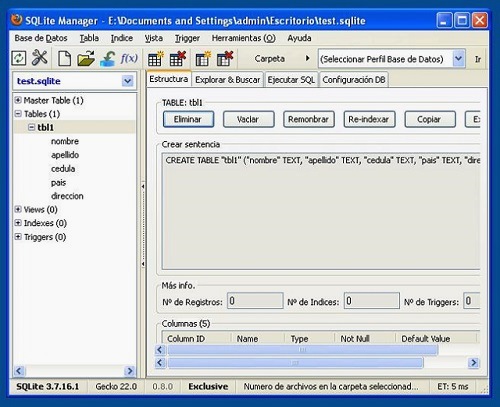Click the Ir button
Screen dimensions: 500x407
(x=478, y=59)
